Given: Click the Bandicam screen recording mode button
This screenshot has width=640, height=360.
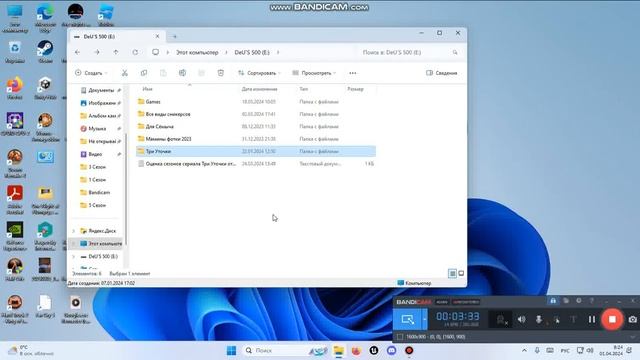Looking at the screenshot, I should point(408,319).
